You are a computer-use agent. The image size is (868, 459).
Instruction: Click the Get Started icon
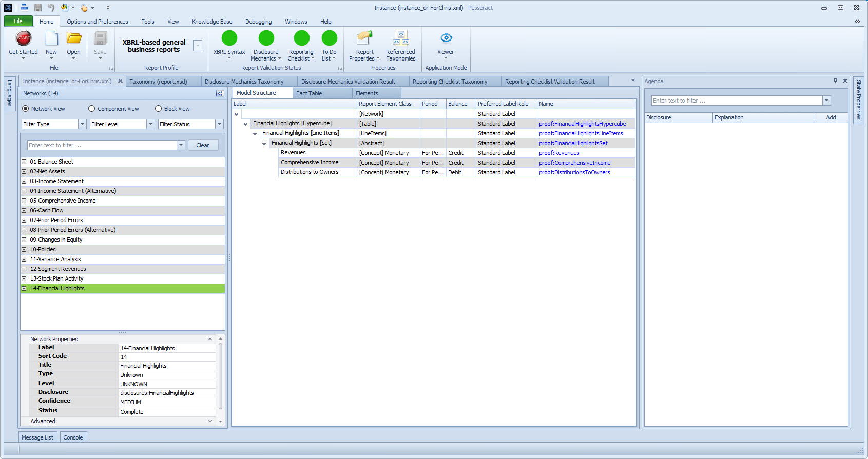pyautogui.click(x=24, y=38)
